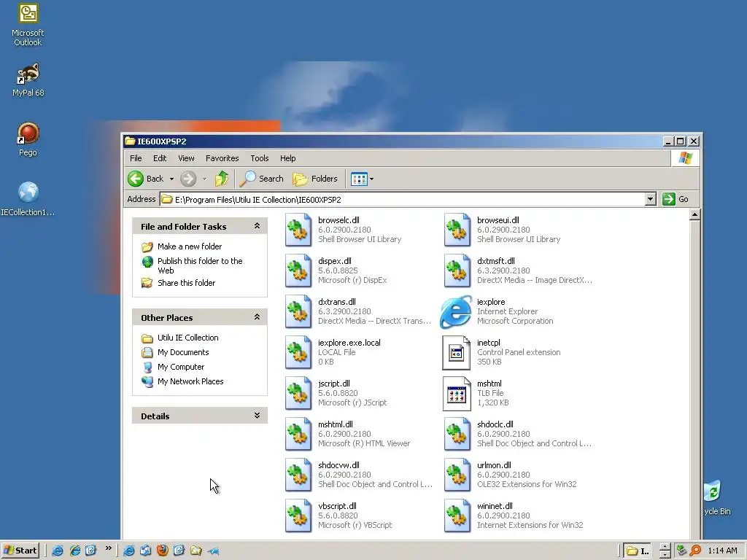Open My Computer from Other Places
The width and height of the screenshot is (747, 560).
pos(181,367)
